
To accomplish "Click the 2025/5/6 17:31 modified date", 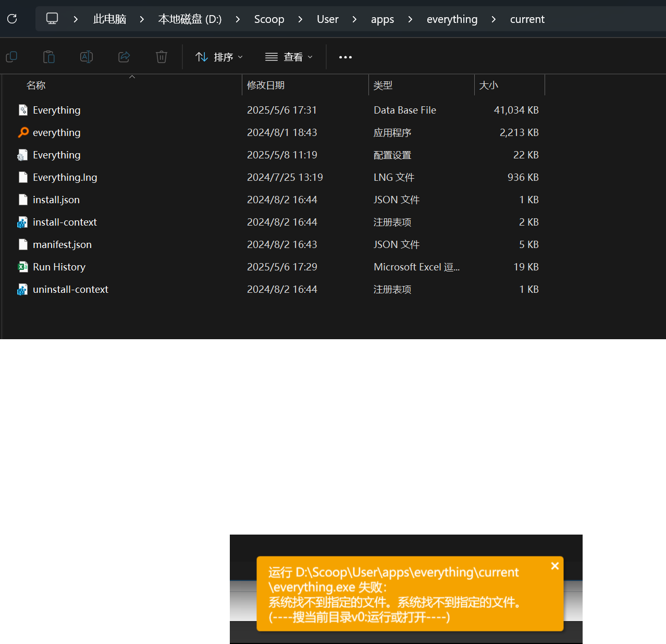I will [282, 110].
